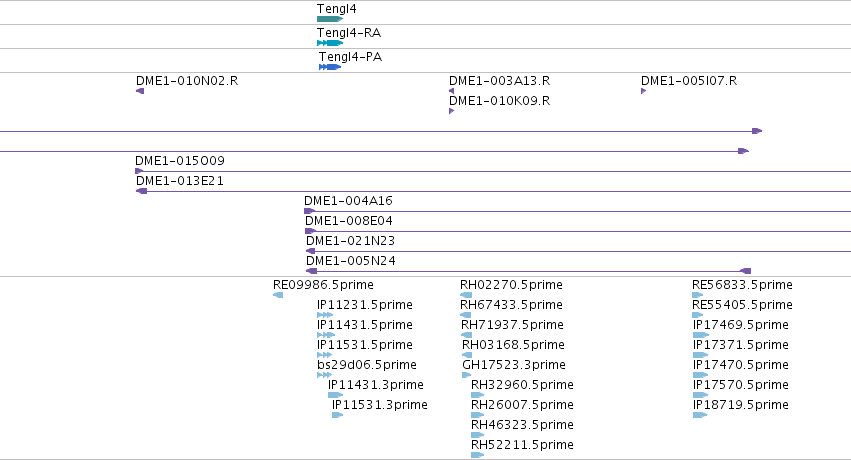Screen dimensions: 851x460
Task: Click the DME1-013E21 label
Action: (x=180, y=181)
